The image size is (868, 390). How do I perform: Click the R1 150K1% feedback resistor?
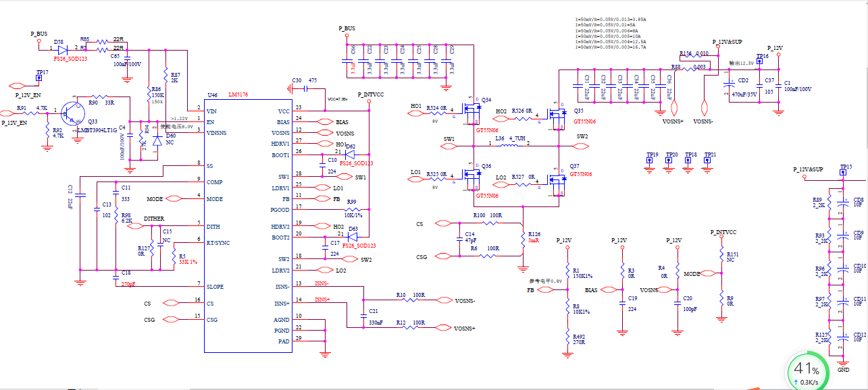[x=567, y=272]
